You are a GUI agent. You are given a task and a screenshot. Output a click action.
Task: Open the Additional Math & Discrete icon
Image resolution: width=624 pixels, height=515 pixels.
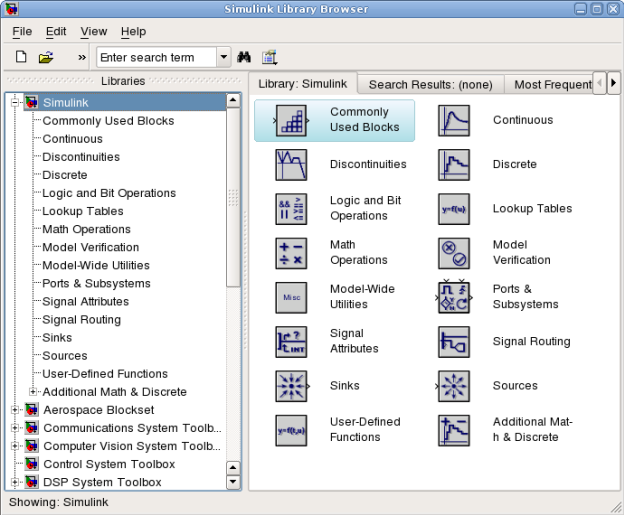(454, 431)
